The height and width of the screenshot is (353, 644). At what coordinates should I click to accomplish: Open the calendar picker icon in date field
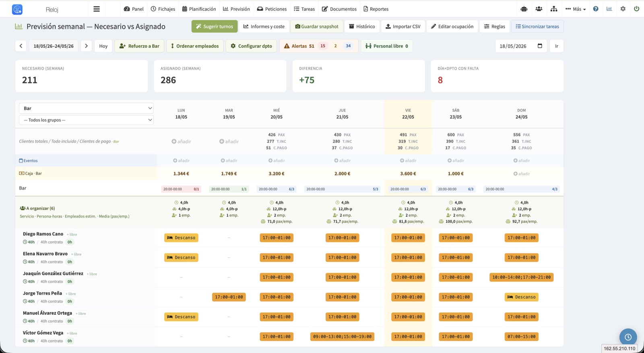540,46
